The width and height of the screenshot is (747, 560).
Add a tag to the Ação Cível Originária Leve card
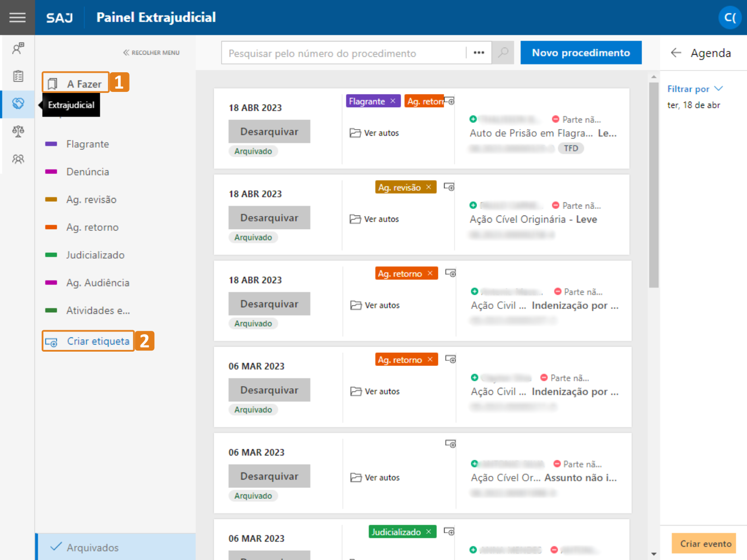[x=449, y=187]
